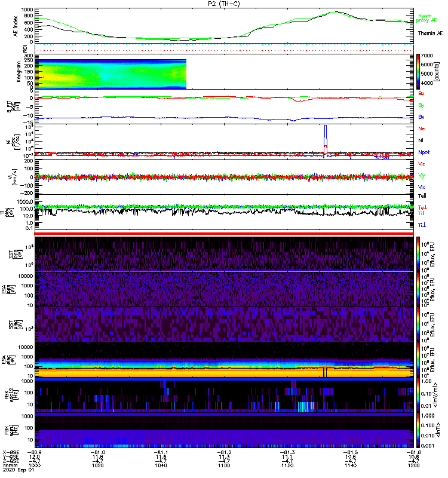Click the red Bz legend label

tap(421, 93)
